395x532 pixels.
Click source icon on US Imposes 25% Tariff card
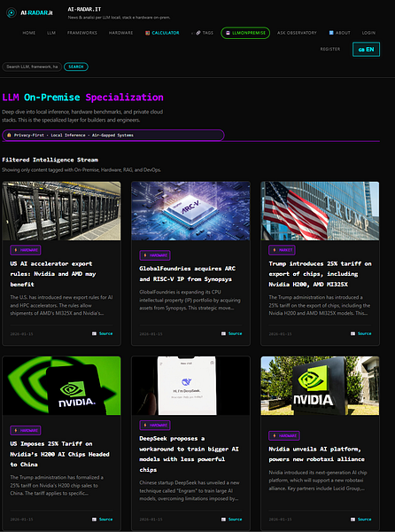[x=94, y=519]
